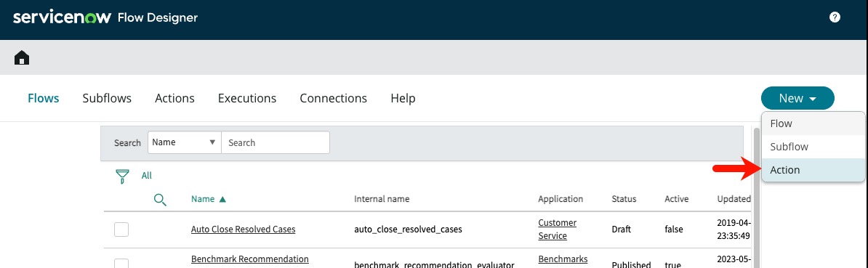Click the false active cell
868x268 pixels.
click(674, 230)
